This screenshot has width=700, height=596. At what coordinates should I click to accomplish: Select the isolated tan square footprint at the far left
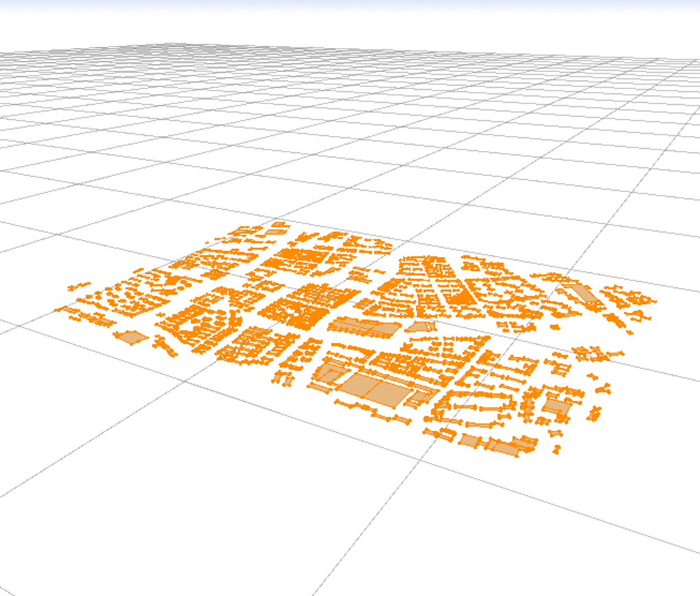pyautogui.click(x=130, y=337)
